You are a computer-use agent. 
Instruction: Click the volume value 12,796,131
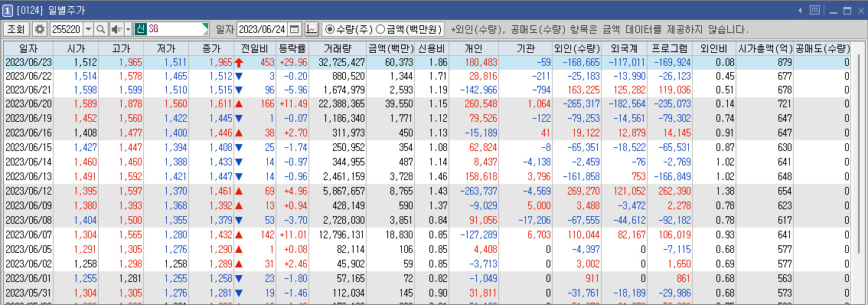pos(341,234)
